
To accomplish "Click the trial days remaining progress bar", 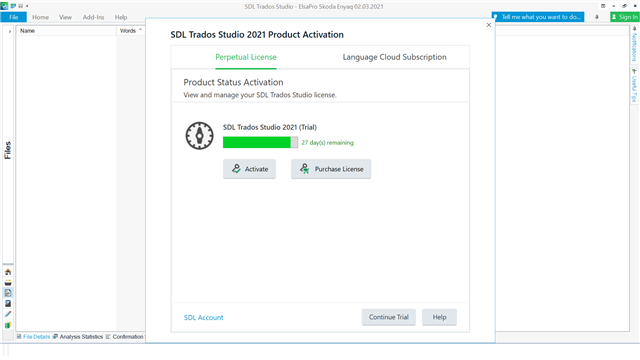I will (x=260, y=142).
